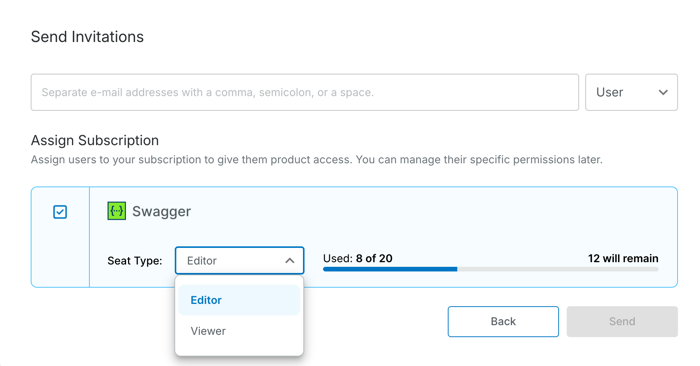Click the Send Invitations heading
The height and width of the screenshot is (366, 700).
(87, 37)
